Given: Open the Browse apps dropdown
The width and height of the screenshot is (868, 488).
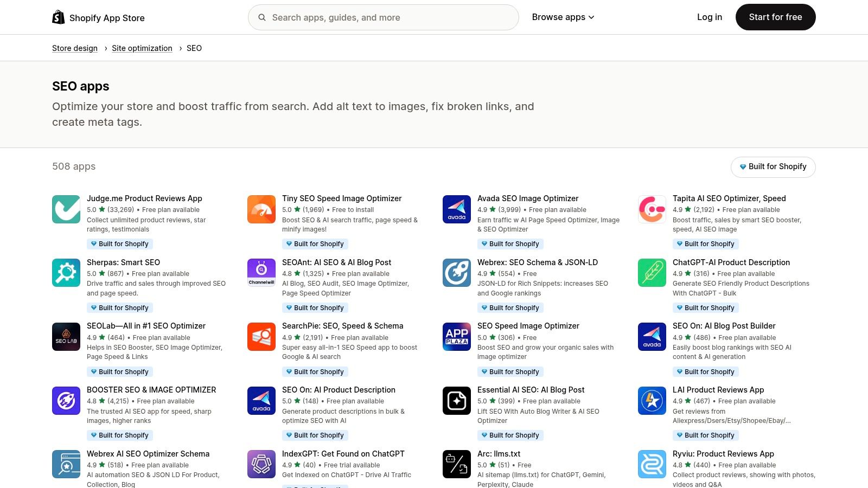Looking at the screenshot, I should (563, 17).
